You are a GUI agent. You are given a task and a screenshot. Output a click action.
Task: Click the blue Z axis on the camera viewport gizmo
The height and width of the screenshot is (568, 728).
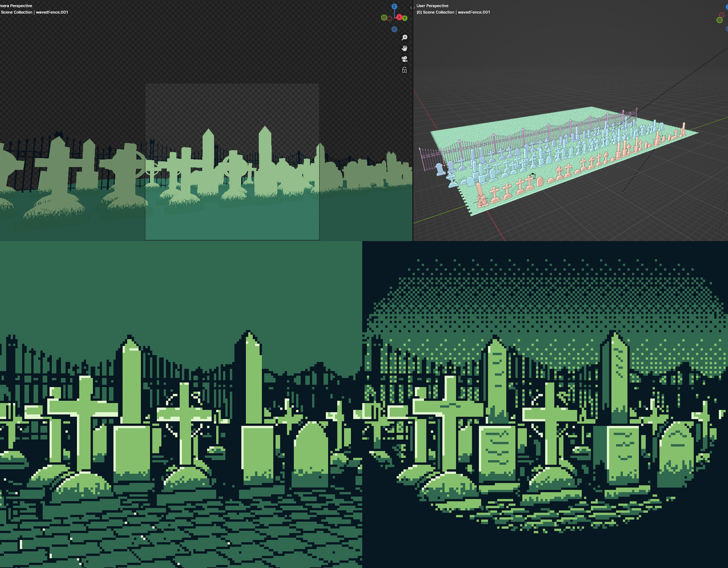pyautogui.click(x=394, y=6)
